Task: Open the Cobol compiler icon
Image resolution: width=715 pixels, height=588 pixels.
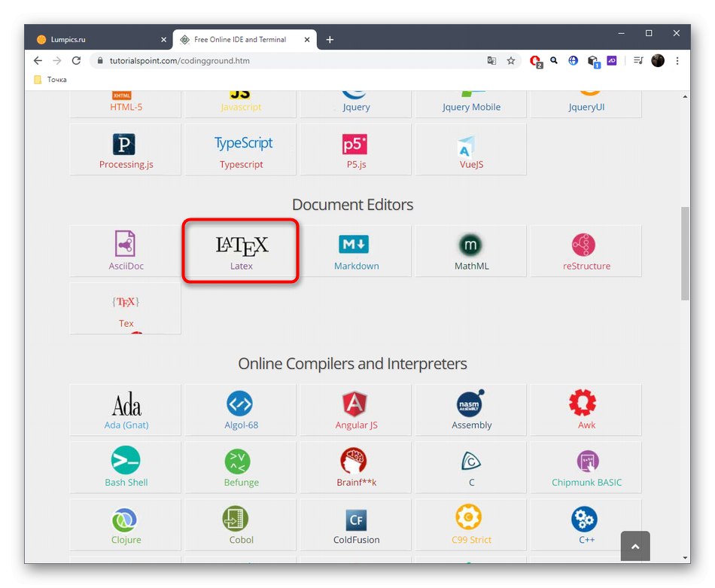Action: (236, 519)
